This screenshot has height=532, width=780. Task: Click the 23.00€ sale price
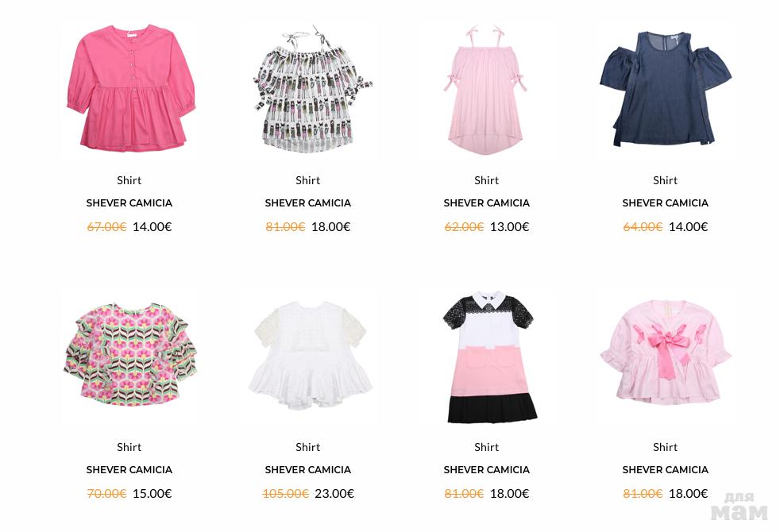point(334,494)
